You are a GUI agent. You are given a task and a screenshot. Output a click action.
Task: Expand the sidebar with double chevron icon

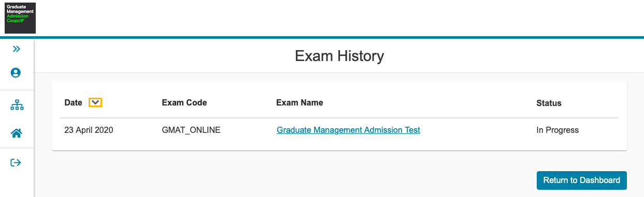click(x=17, y=49)
